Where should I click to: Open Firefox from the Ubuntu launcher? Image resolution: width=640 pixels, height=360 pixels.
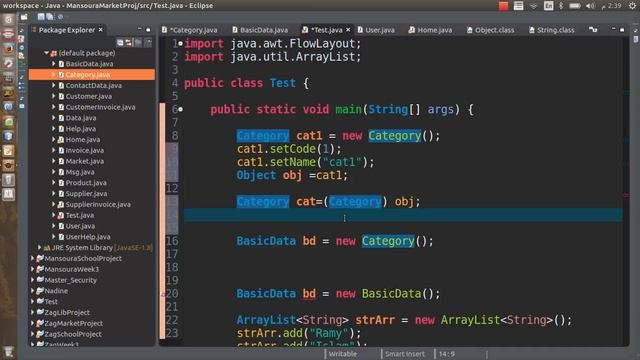tap(8, 49)
